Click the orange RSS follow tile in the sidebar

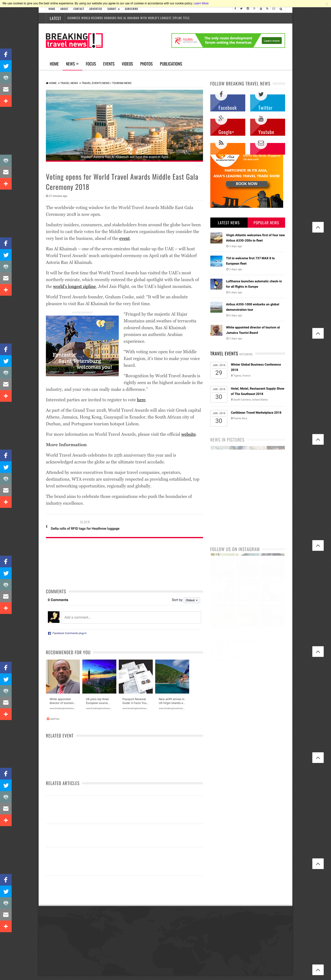[228, 148]
